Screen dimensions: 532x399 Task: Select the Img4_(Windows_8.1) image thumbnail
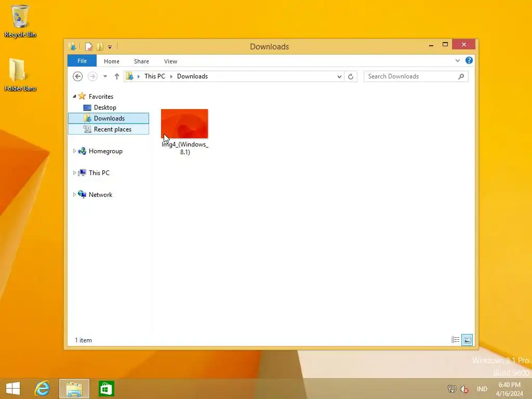pyautogui.click(x=184, y=124)
